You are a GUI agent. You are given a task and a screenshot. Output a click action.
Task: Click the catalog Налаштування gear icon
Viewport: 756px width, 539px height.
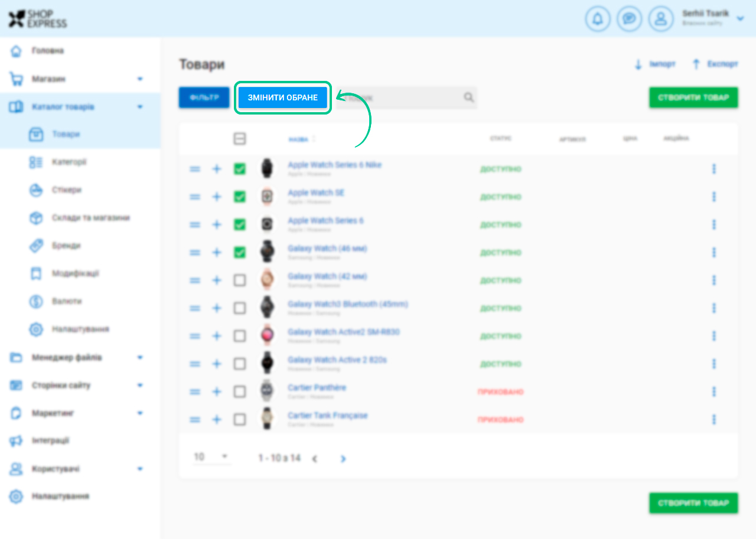point(36,329)
